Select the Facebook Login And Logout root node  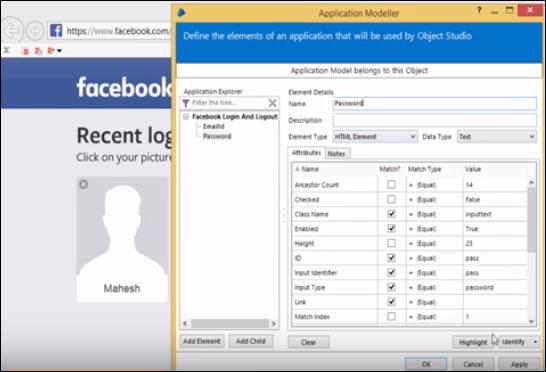(x=235, y=117)
